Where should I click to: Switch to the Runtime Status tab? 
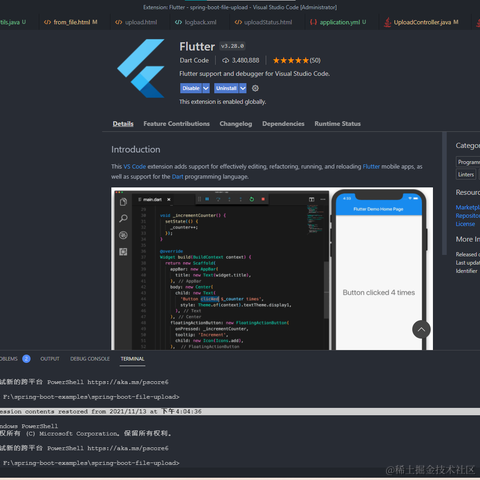pos(337,124)
